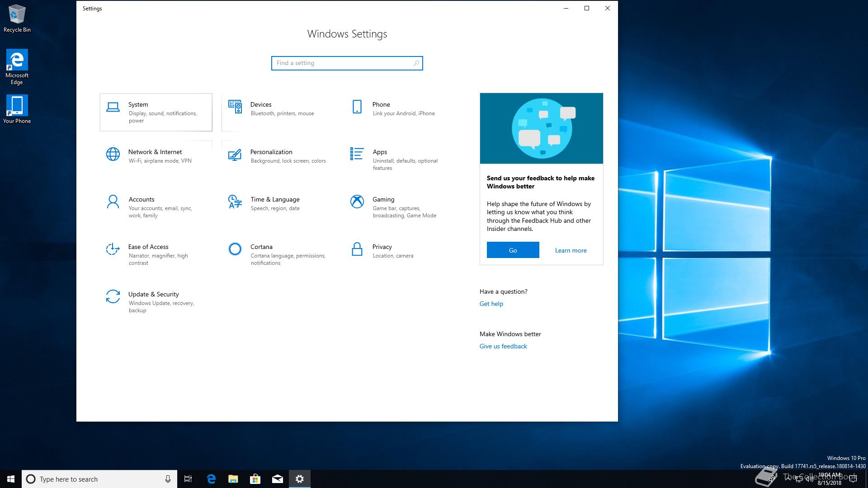Open the Windows Start menu
The image size is (868, 488).
[11, 479]
